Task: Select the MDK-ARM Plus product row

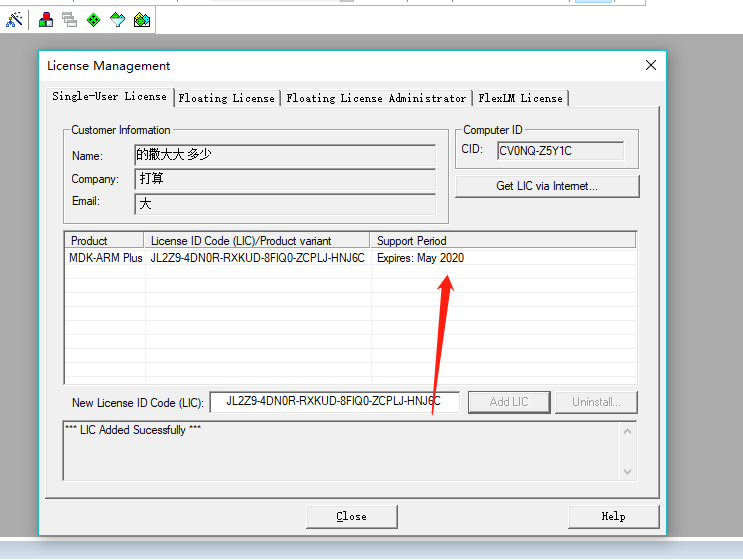Action: click(x=351, y=258)
